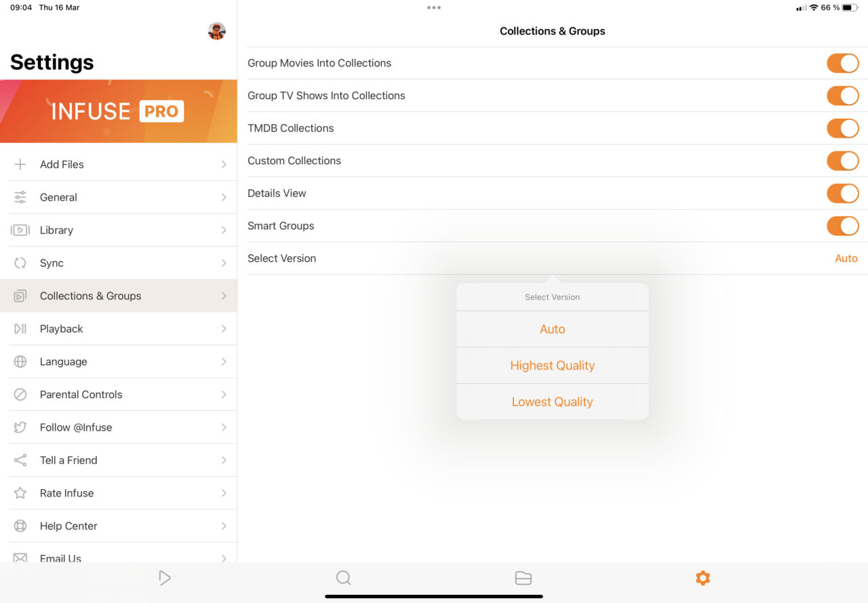Tap the Sync settings label

pos(52,263)
